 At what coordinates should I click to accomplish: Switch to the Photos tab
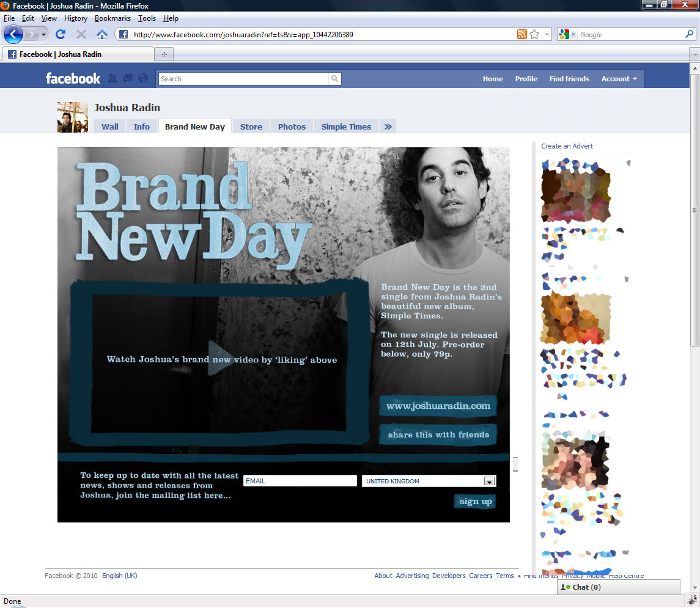[292, 126]
